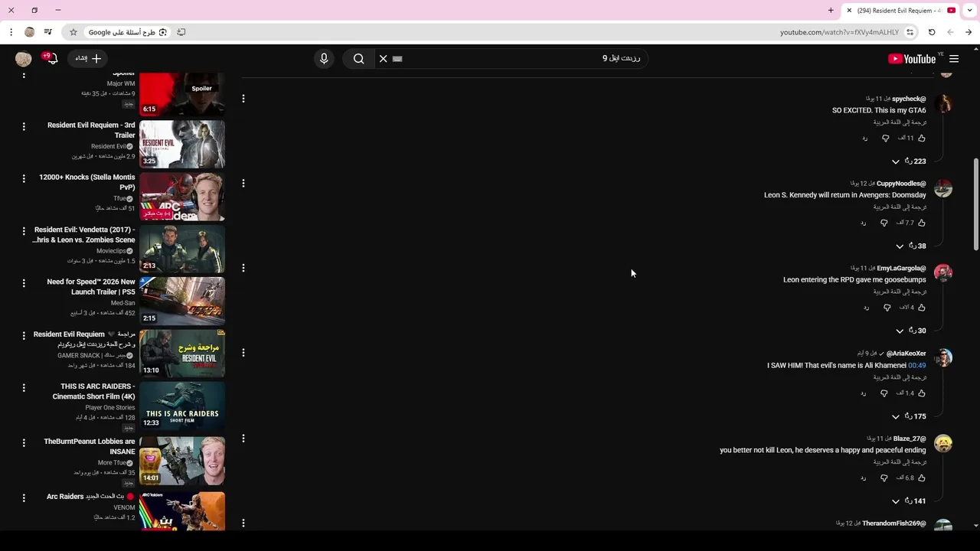The image size is (980, 551).
Task: Open CuppyNoodles channel avatar
Action: coord(943,188)
